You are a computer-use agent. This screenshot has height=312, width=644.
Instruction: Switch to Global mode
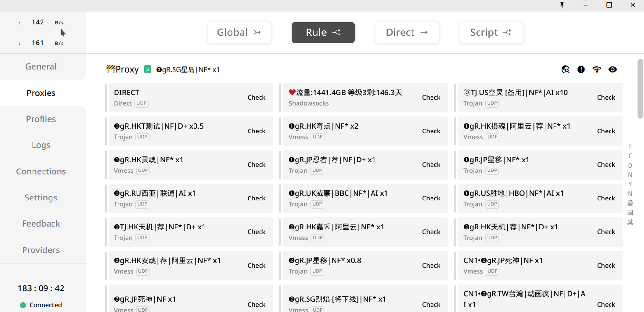coord(239,32)
